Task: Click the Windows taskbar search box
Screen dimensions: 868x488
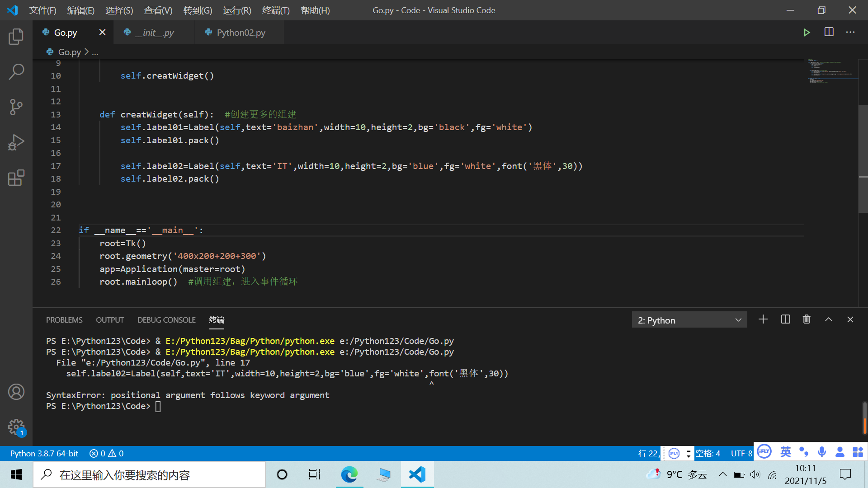Action: pos(149,474)
